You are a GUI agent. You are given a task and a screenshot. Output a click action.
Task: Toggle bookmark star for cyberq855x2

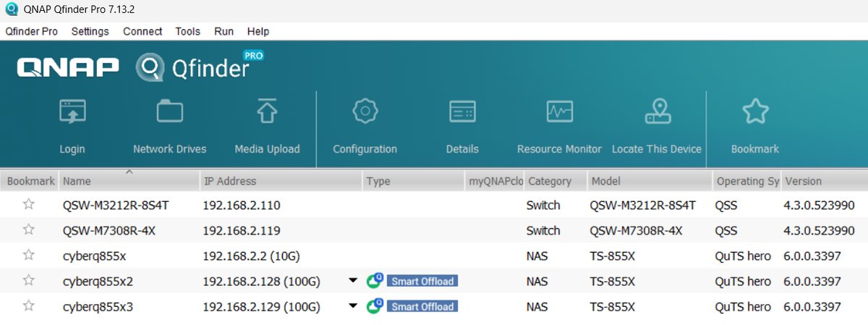click(29, 281)
